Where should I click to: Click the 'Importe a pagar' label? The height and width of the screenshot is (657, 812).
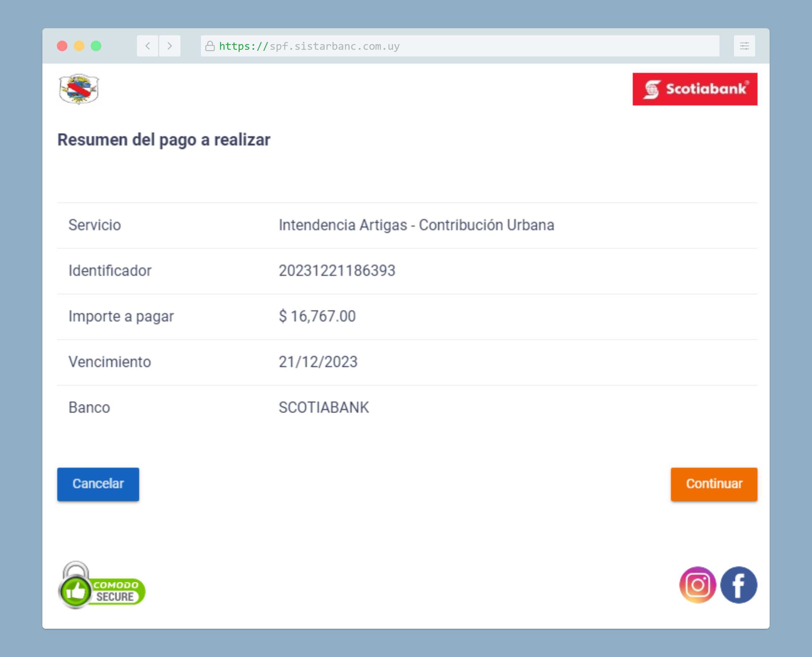point(121,317)
